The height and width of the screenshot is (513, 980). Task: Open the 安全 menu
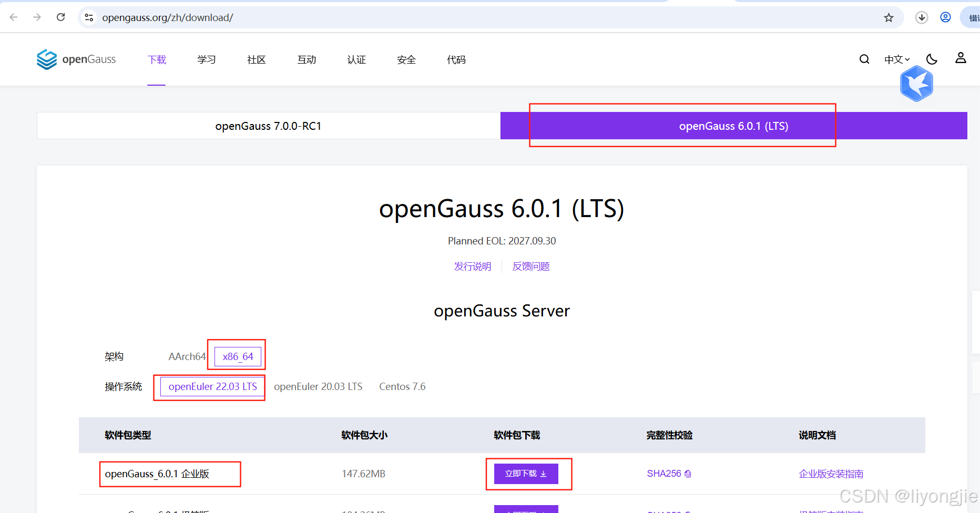tap(406, 60)
